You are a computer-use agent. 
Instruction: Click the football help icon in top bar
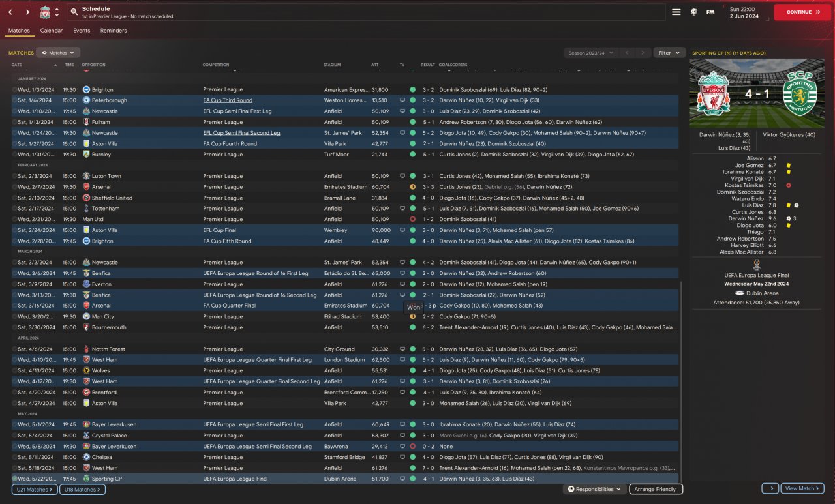click(693, 12)
